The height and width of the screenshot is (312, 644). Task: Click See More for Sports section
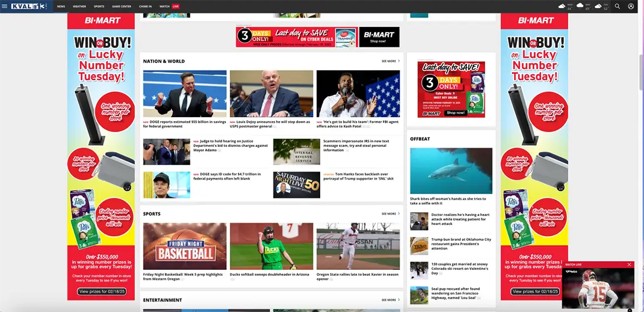[390, 214]
